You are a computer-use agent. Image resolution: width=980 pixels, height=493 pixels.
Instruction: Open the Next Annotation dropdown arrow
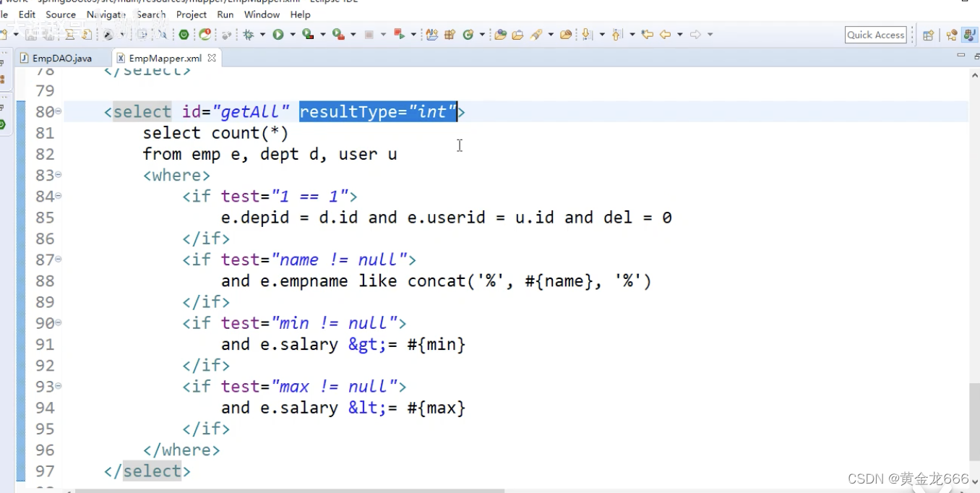601,35
